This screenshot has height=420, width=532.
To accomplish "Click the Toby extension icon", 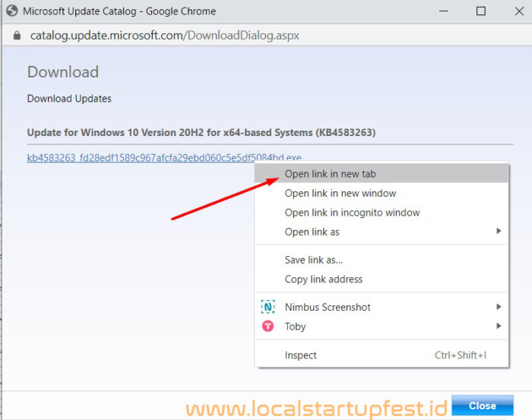I will [x=268, y=326].
